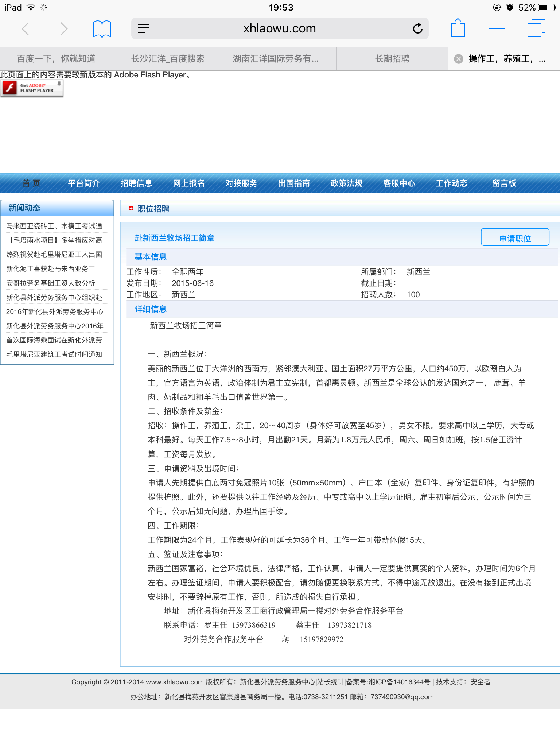Open 出国指南 menu item
560x747 pixels.
pyautogui.click(x=294, y=183)
